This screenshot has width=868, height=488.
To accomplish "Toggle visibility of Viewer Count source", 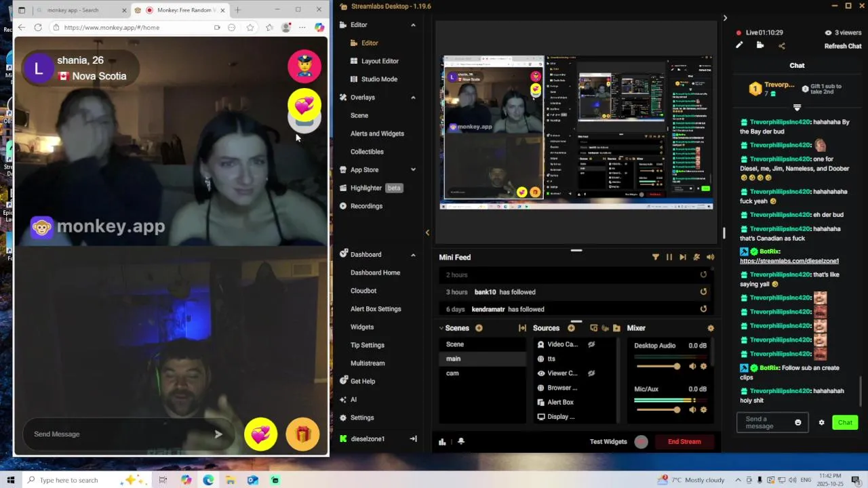I will pos(591,373).
